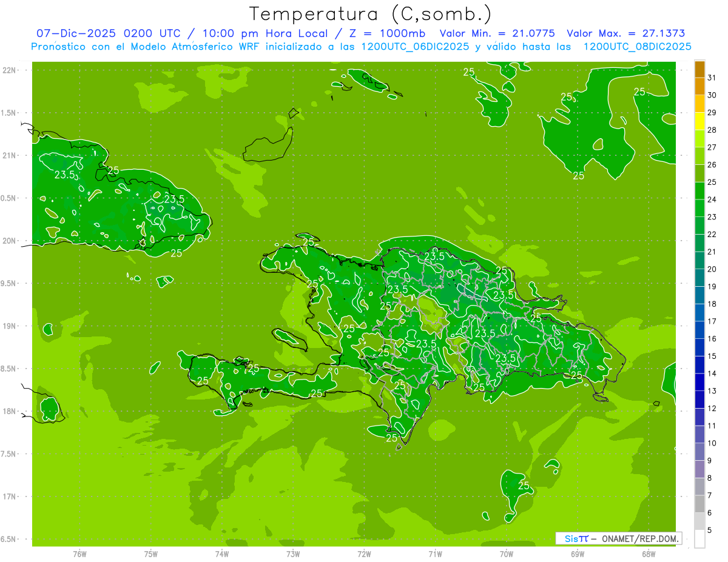This screenshot has height=562, width=728.
Task: Click the "7.5N" latitude label
Action: coord(8,454)
